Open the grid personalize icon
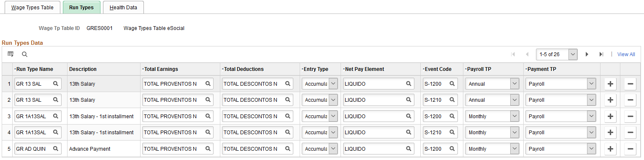 11,54
